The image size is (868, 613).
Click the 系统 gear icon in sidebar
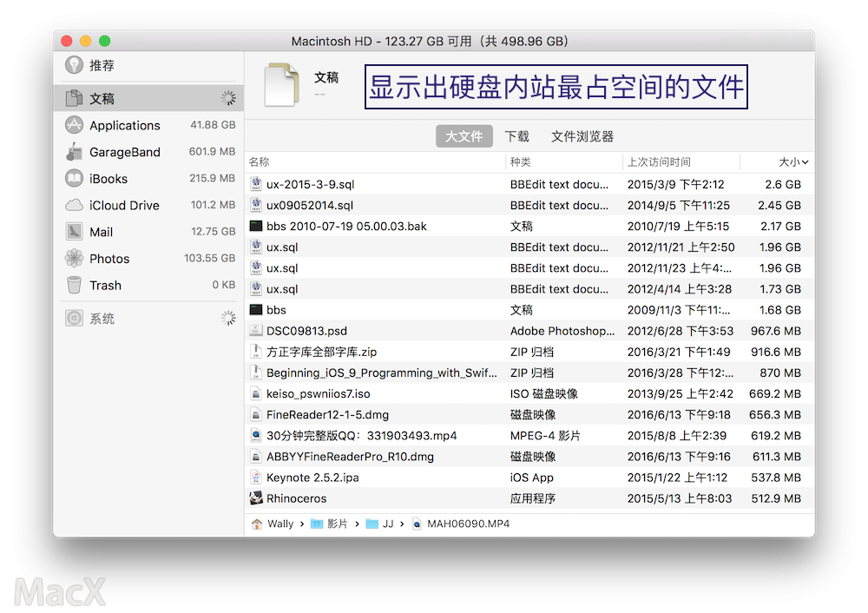(x=74, y=318)
